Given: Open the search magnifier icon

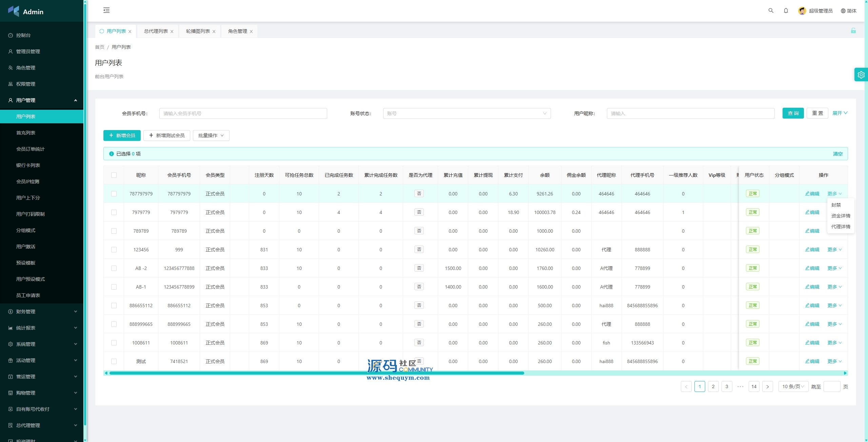Looking at the screenshot, I should pos(771,10).
